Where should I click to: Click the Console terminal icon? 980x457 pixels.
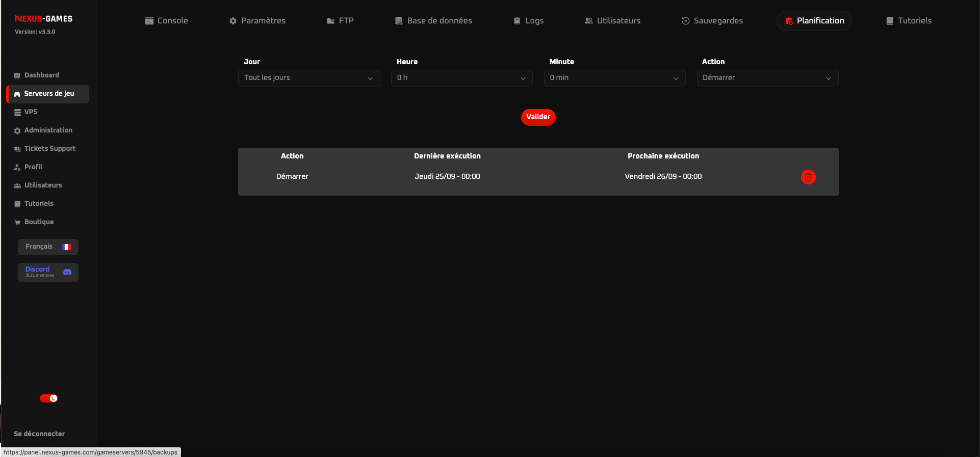click(149, 21)
